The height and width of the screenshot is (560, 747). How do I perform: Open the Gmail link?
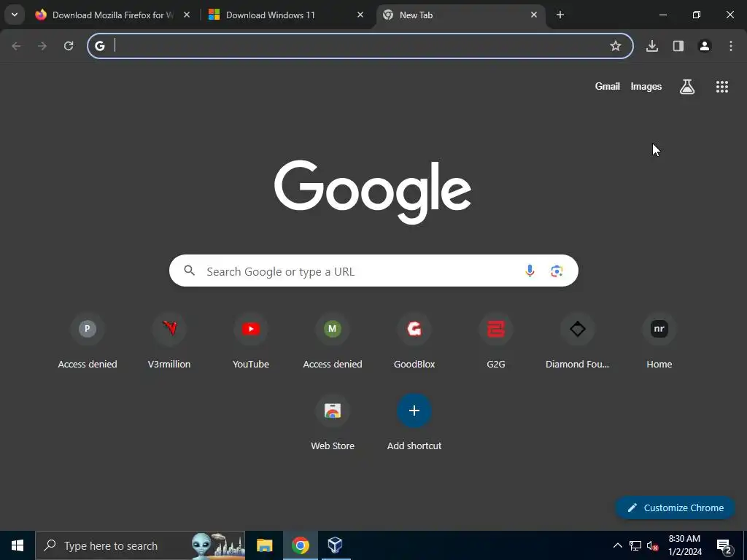pos(608,86)
